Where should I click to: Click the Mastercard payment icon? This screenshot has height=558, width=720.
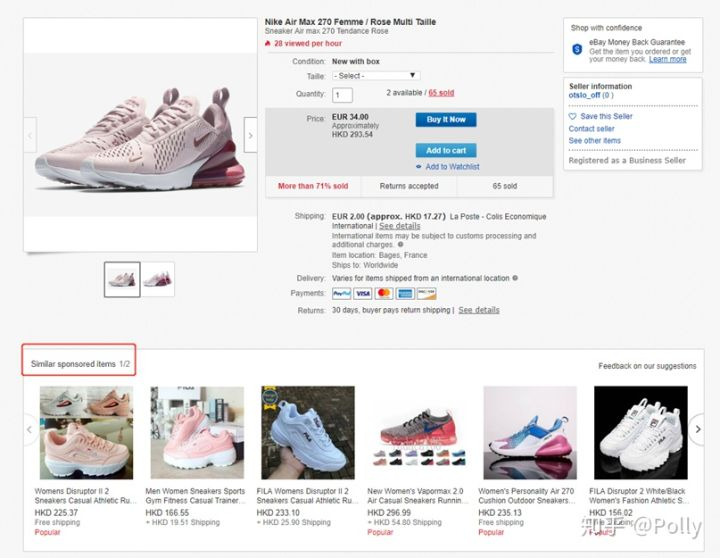[x=384, y=294]
